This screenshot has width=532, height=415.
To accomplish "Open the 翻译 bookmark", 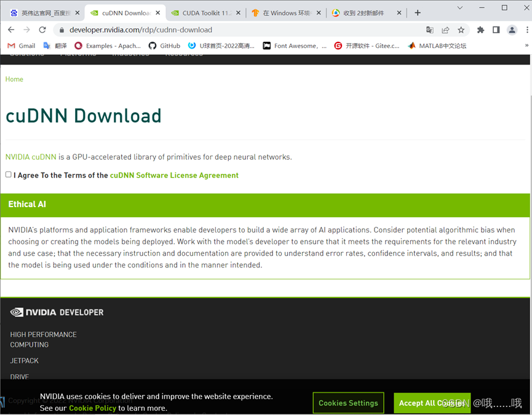I will [55, 45].
